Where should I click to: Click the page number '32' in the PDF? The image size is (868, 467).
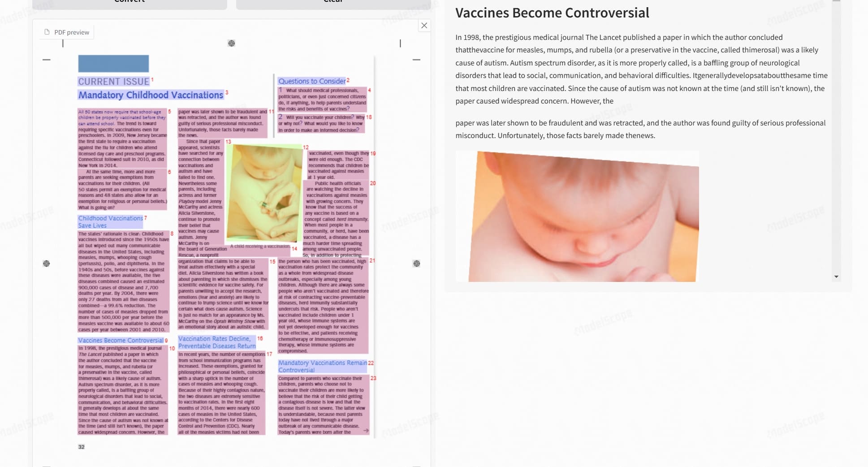[81, 447]
